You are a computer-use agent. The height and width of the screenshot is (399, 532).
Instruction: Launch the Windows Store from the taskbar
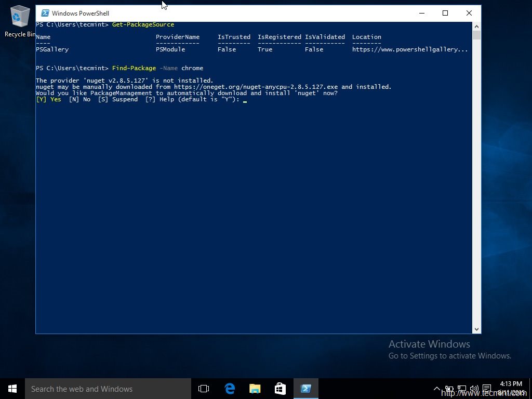pyautogui.click(x=280, y=388)
